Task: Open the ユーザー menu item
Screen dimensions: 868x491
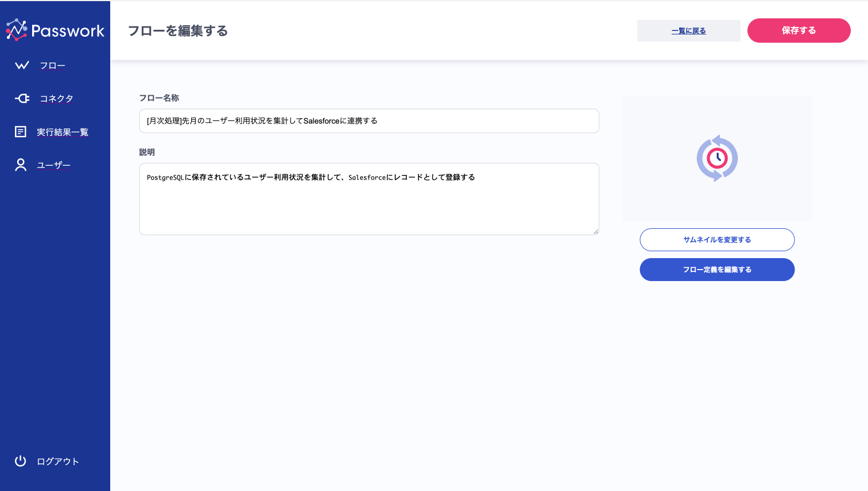Action: coord(53,165)
